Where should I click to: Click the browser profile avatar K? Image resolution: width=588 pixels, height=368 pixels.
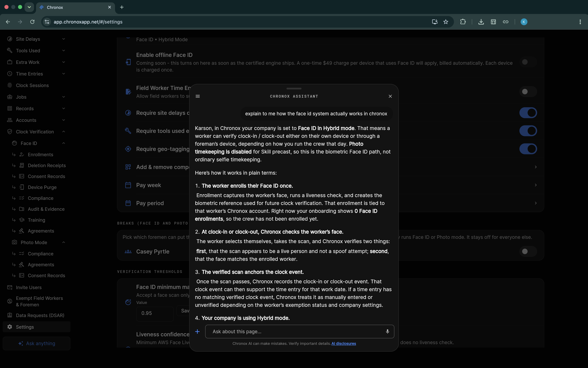[x=524, y=22]
